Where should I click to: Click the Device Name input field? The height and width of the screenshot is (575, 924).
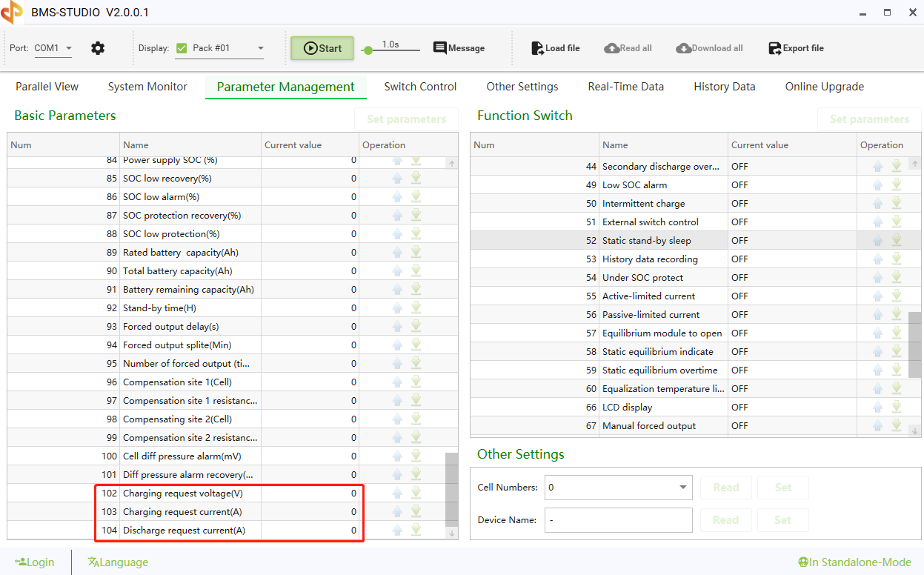click(619, 520)
